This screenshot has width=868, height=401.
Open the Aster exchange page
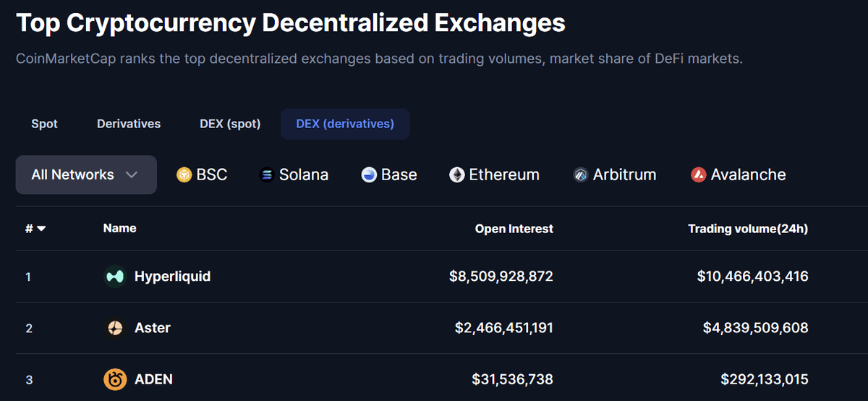click(153, 328)
